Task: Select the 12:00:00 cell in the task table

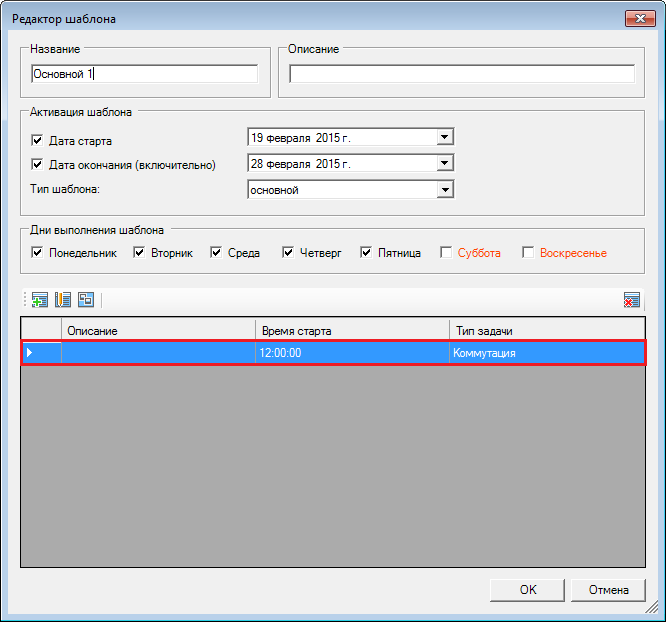Action: point(353,353)
